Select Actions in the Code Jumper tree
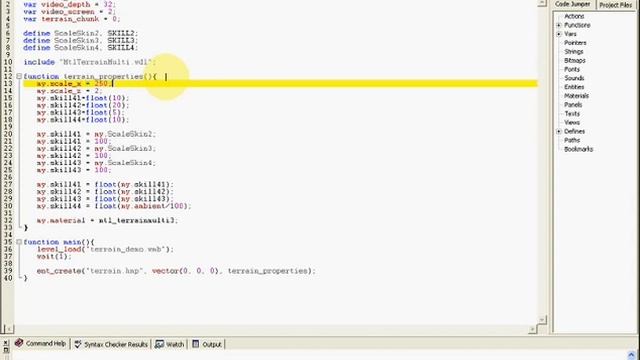This screenshot has width=640, height=360. 574,16
